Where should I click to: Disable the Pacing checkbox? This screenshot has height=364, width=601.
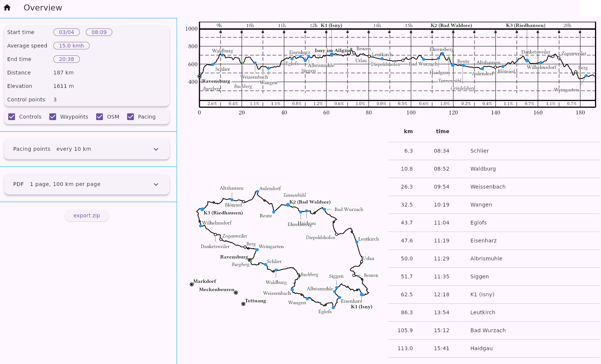click(x=131, y=117)
